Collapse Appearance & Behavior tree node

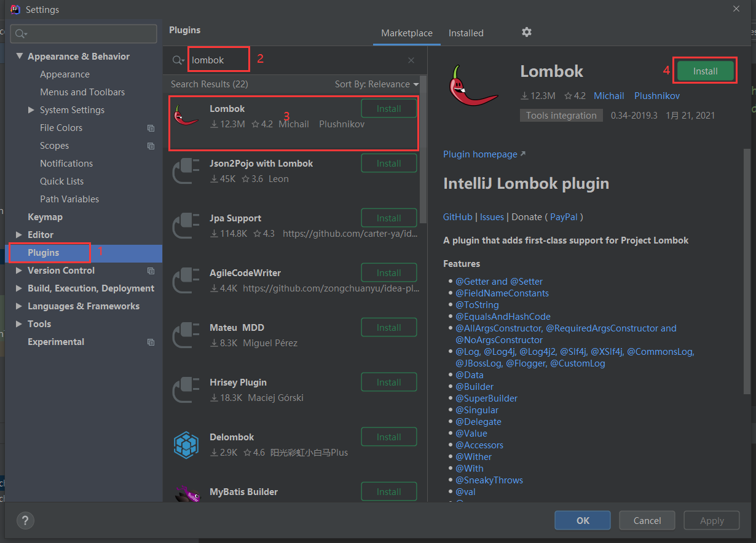[x=19, y=57]
